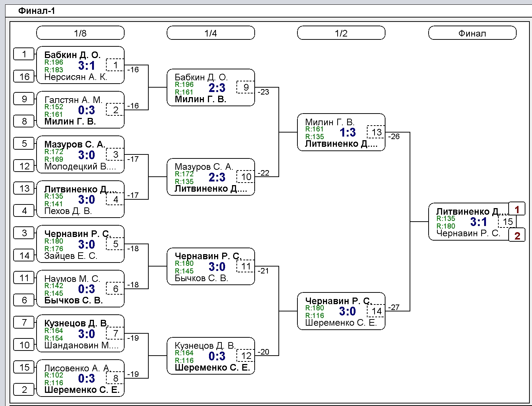Viewport: 532px width, 406px height.
Task: Click rating R:196 in Бабкин 1/8 match
Action: [54, 62]
